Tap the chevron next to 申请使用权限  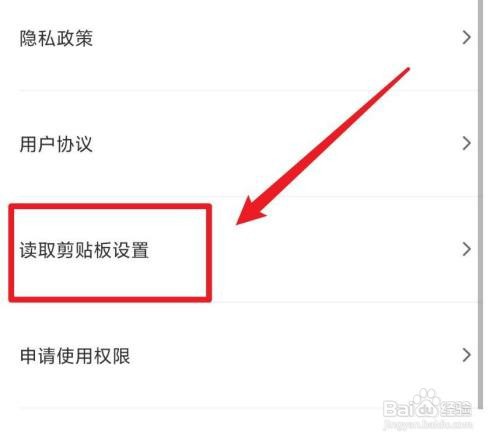tap(467, 355)
